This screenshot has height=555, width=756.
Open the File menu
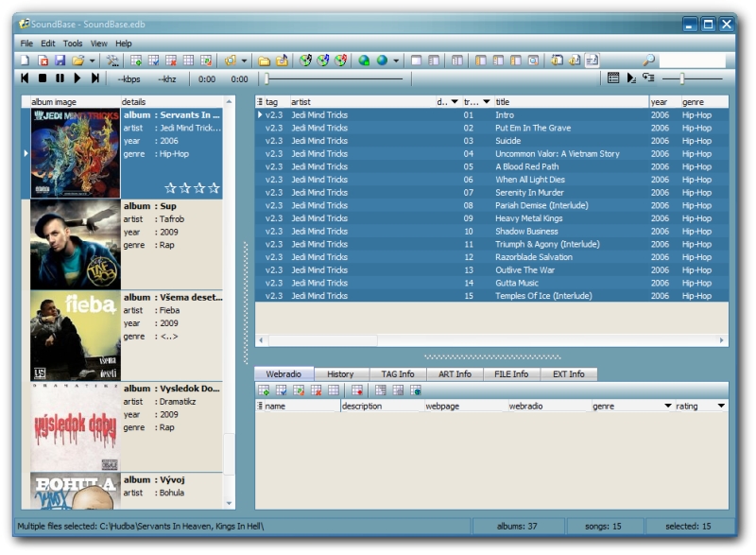[26, 43]
